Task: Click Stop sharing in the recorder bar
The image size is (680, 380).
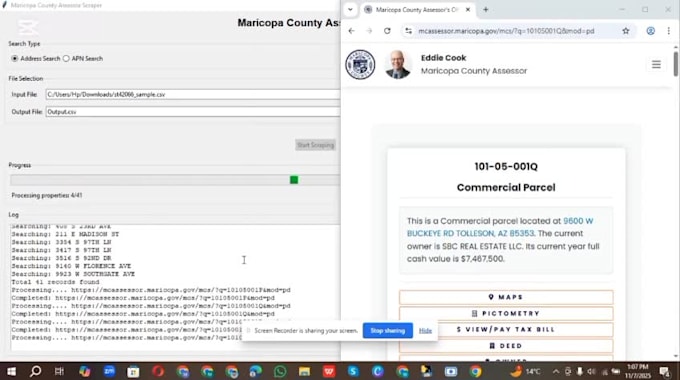Action: tap(388, 331)
